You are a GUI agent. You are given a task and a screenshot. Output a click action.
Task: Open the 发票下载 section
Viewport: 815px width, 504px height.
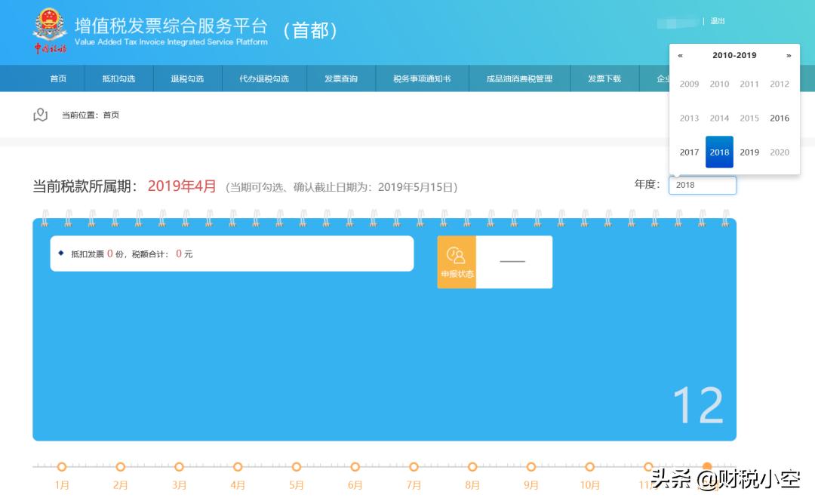pyautogui.click(x=604, y=78)
